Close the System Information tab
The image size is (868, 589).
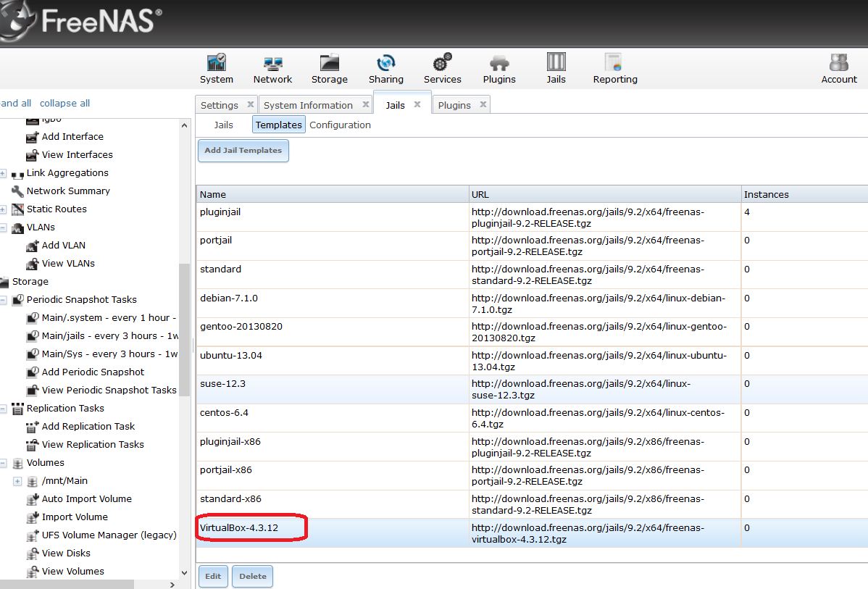365,104
